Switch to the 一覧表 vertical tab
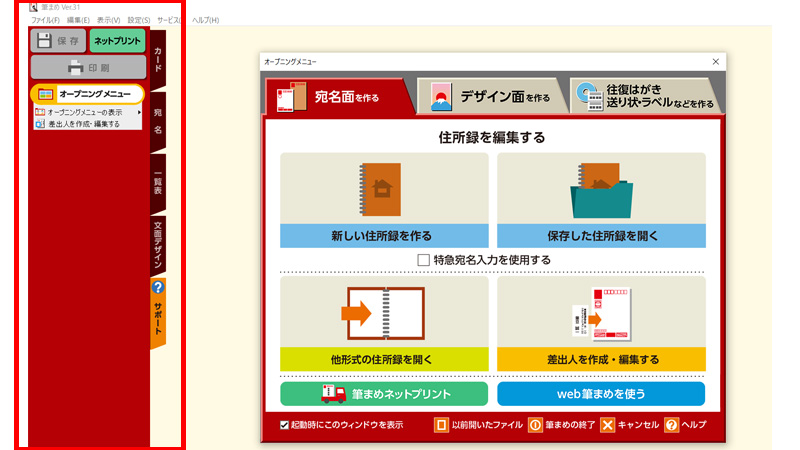This screenshot has height=450, width=800. (x=158, y=183)
